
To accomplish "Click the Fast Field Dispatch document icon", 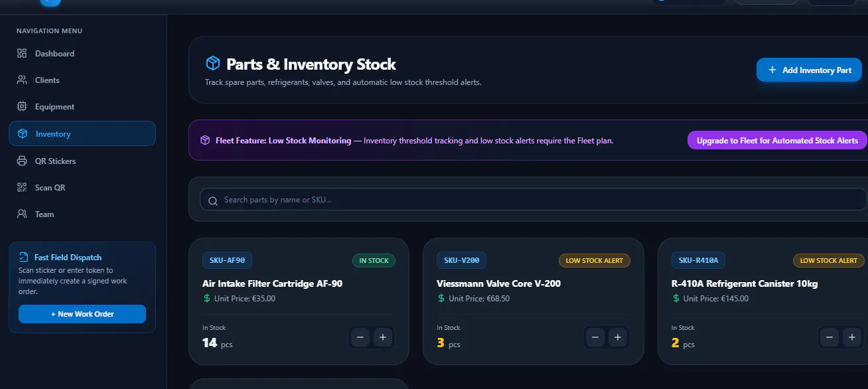I will tap(24, 258).
